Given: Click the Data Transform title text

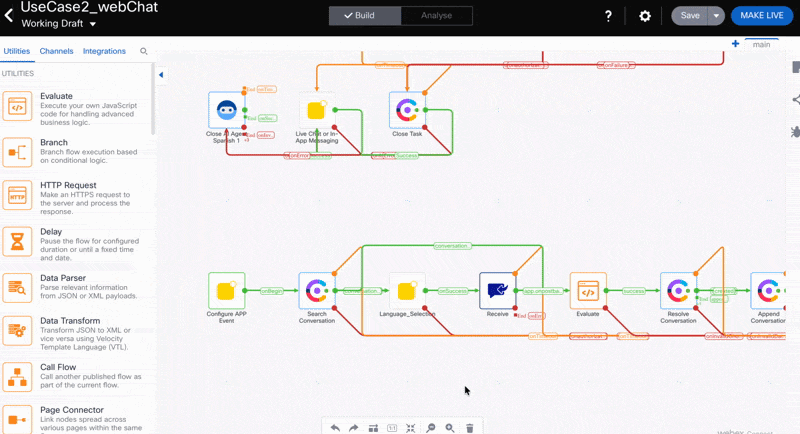Looking at the screenshot, I should click(x=70, y=321).
